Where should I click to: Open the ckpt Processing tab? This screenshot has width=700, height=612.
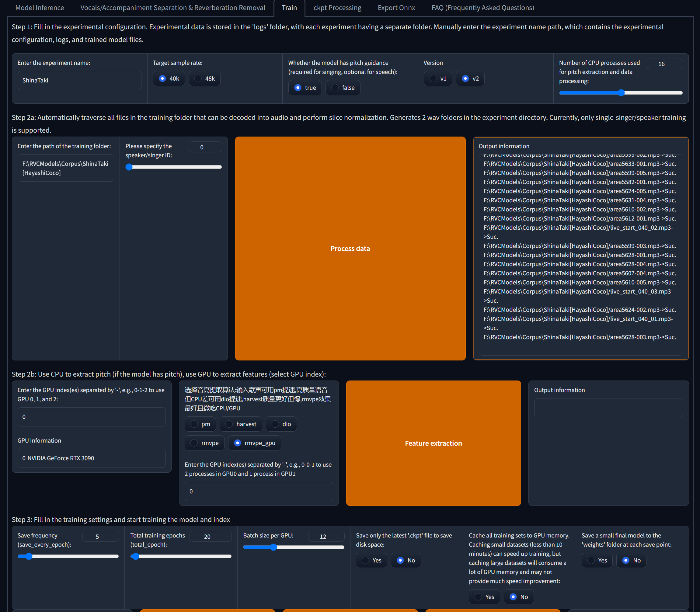coord(337,8)
